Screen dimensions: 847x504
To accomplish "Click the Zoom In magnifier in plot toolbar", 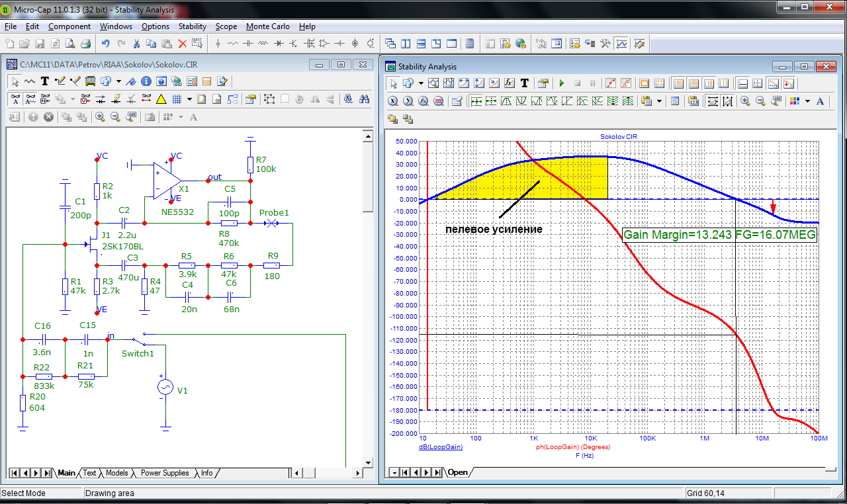I will (x=745, y=101).
